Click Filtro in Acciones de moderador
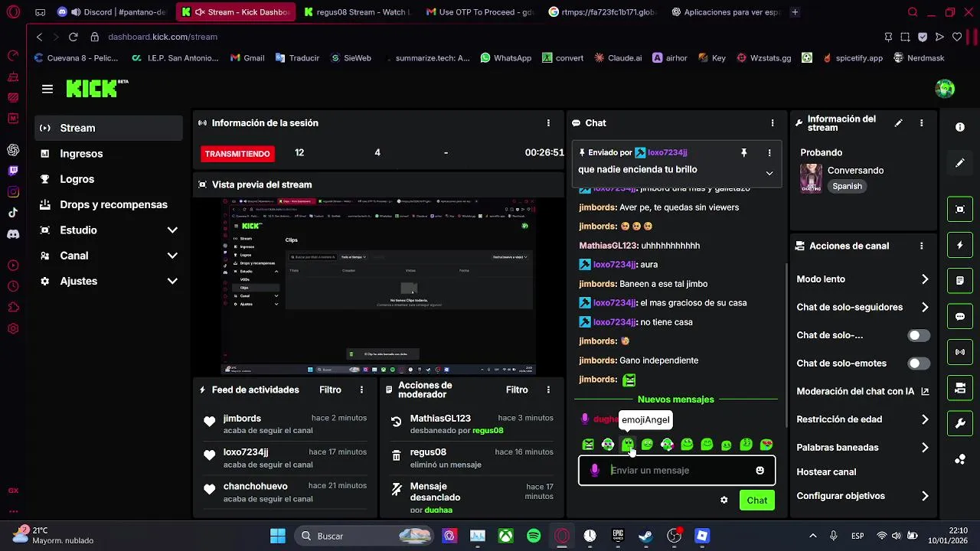Viewport: 980px width, 551px height. point(517,390)
